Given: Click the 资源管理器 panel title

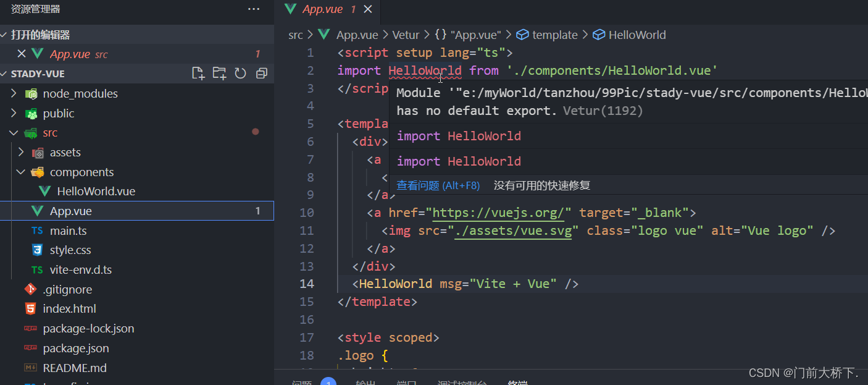Looking at the screenshot, I should pyautogui.click(x=35, y=9).
